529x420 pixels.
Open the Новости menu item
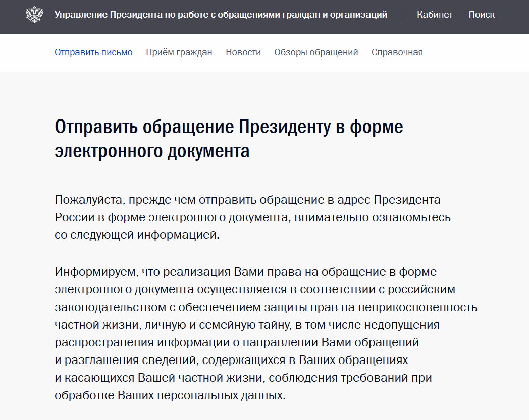243,52
